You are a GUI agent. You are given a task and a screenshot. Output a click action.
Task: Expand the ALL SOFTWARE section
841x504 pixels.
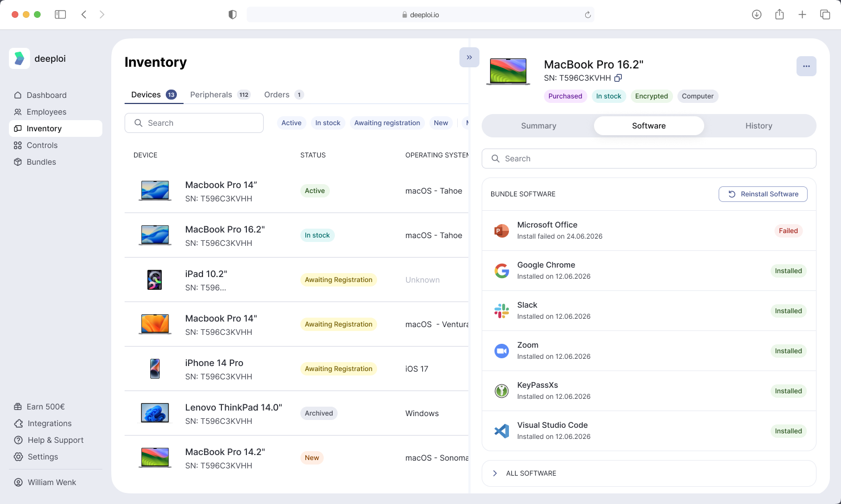click(649, 473)
